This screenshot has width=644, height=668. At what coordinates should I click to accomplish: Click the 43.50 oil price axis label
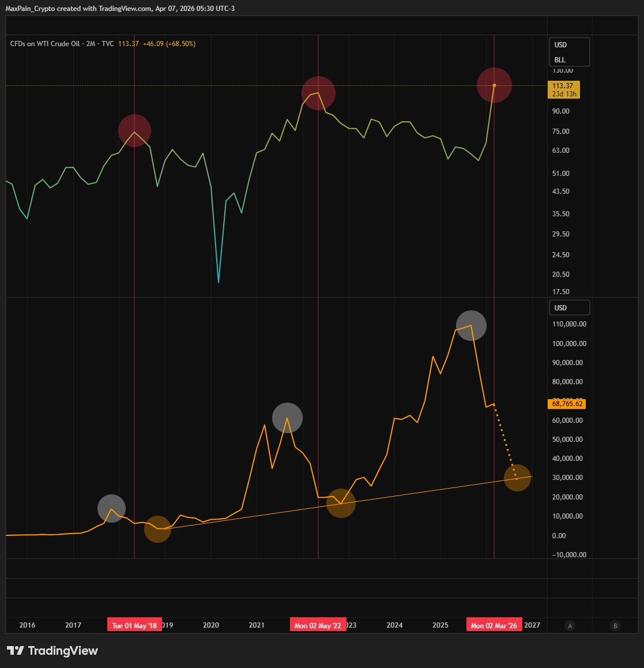click(561, 192)
